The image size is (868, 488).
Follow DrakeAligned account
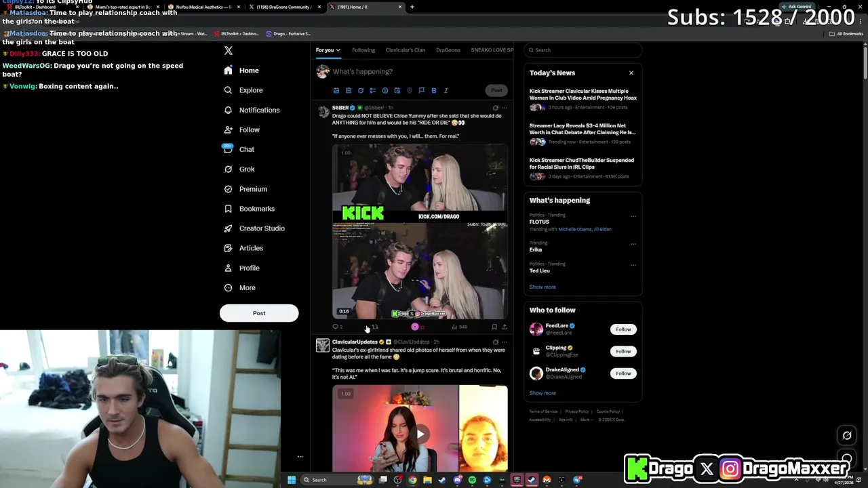[x=623, y=373]
